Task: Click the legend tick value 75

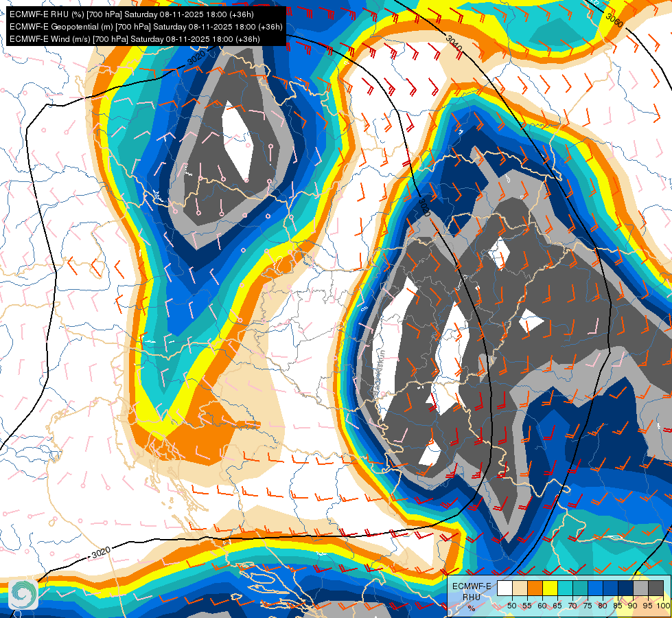Action: (x=588, y=606)
